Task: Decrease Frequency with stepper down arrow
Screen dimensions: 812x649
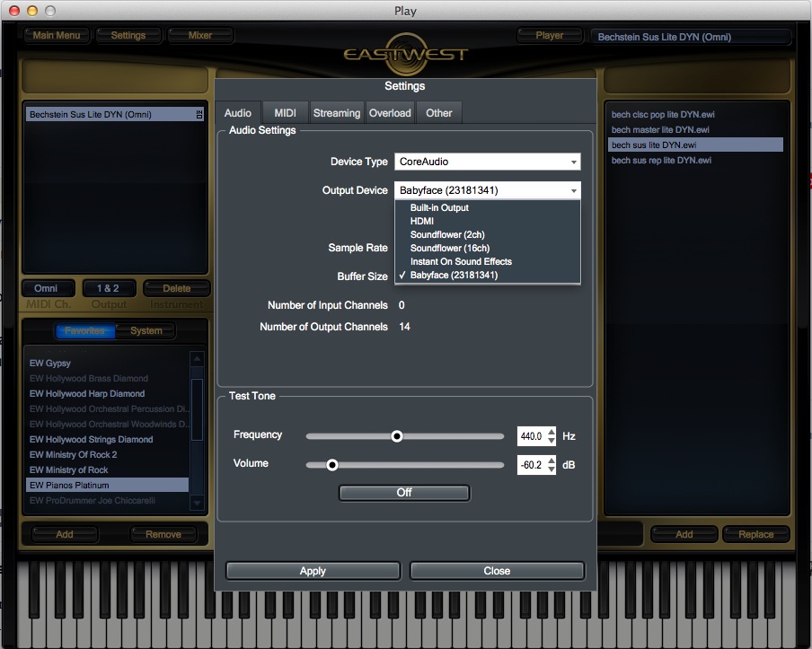Action: coord(552,441)
